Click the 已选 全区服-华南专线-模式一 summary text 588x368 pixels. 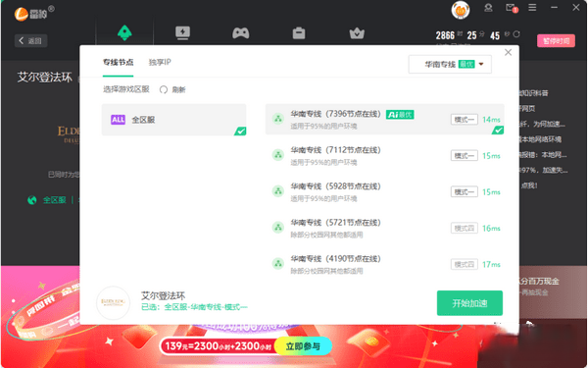coord(194,307)
